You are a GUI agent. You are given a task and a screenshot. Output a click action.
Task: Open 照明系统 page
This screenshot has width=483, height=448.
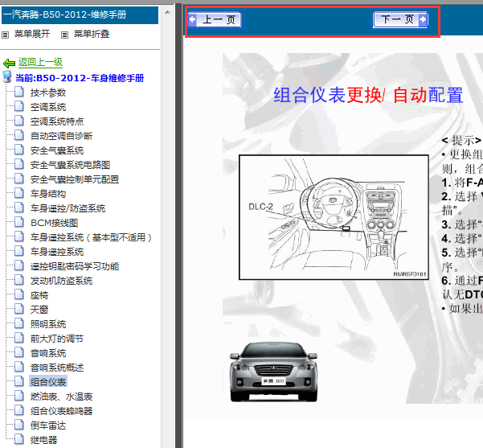[48, 324]
